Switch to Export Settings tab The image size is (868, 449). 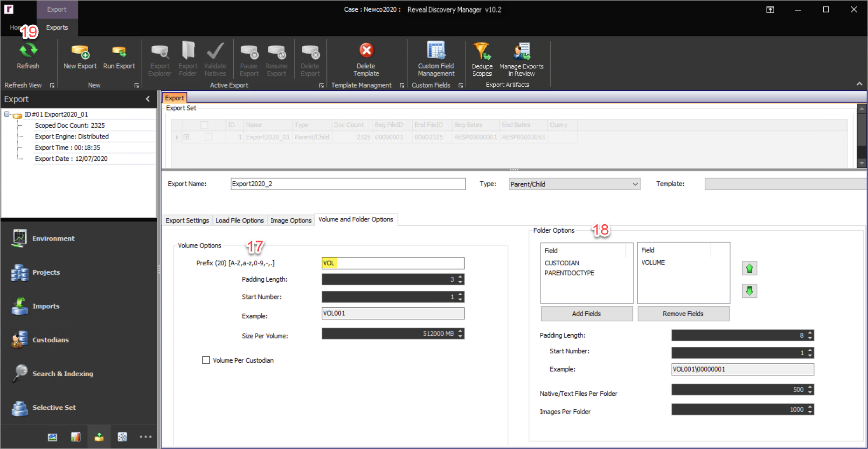187,221
